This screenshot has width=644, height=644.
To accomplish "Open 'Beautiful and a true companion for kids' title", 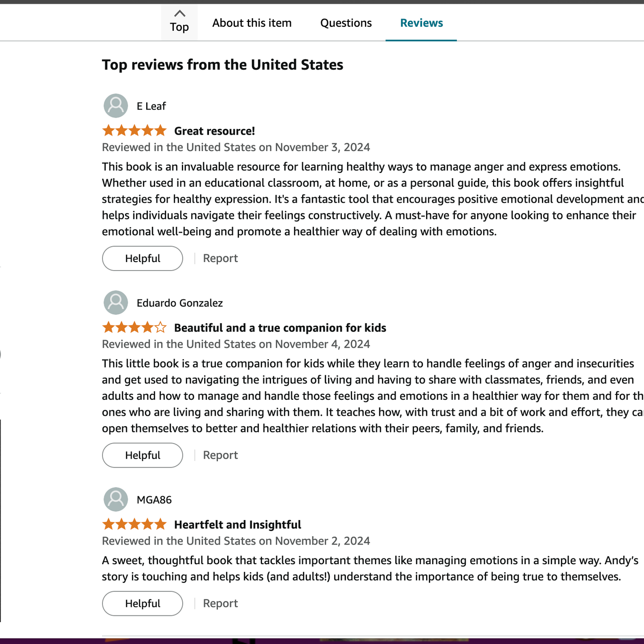I will click(280, 328).
